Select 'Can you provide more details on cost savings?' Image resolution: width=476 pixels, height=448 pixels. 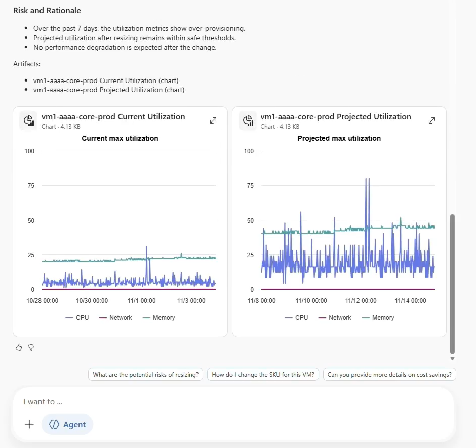pos(389,374)
